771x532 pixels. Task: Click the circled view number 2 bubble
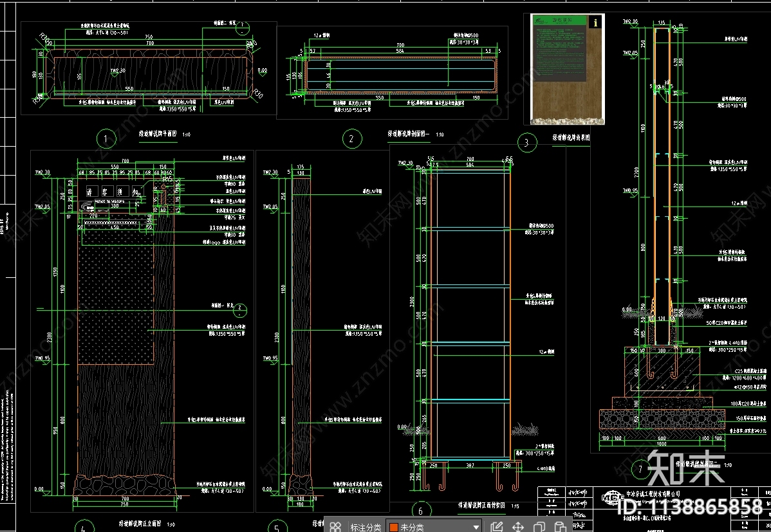[x=351, y=138]
